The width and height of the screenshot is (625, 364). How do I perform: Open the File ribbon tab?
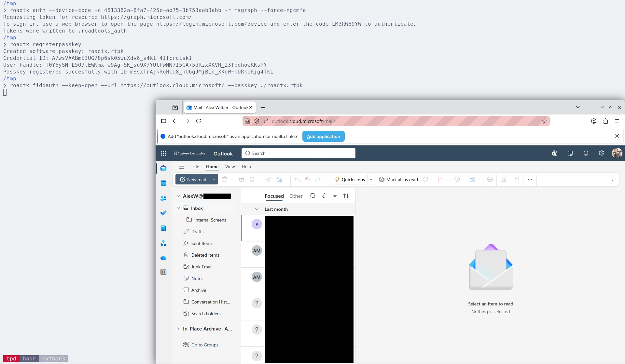(x=196, y=167)
